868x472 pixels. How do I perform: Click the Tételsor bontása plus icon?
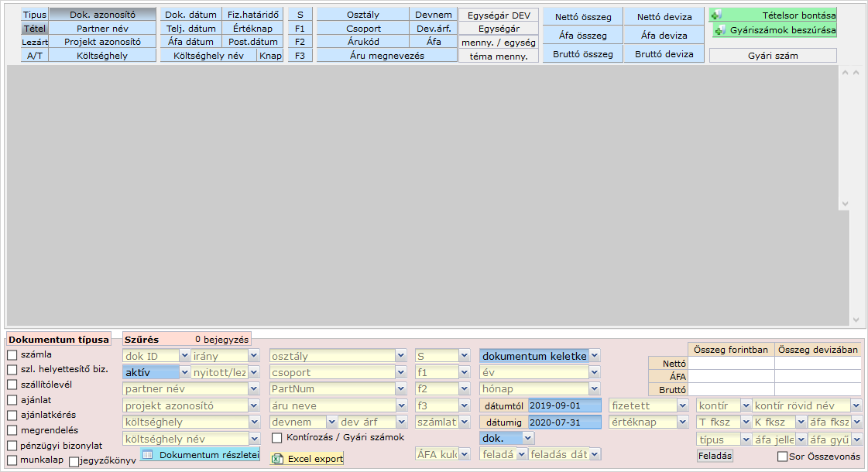[x=716, y=15]
